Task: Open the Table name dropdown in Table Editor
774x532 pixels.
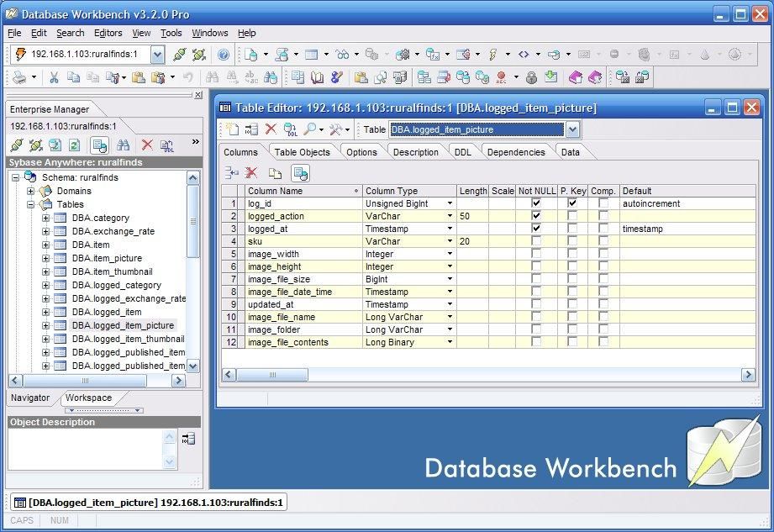Action: [x=572, y=129]
